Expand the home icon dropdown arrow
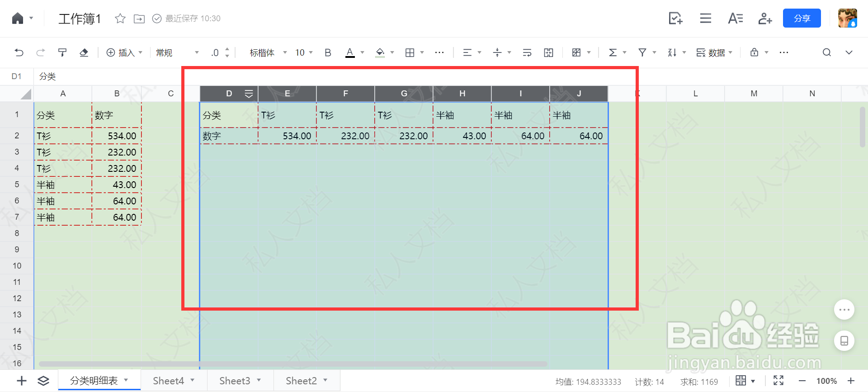The image size is (868, 392). click(31, 18)
